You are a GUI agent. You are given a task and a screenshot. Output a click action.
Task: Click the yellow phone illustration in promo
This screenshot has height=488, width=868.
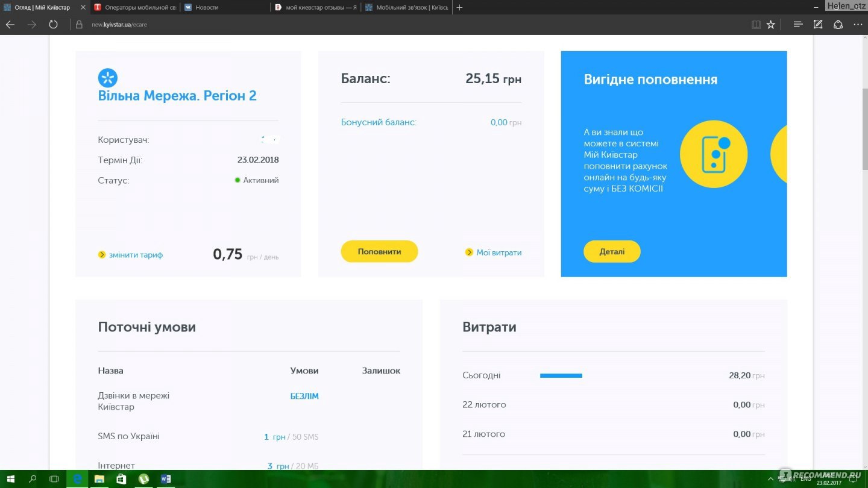[x=714, y=154]
